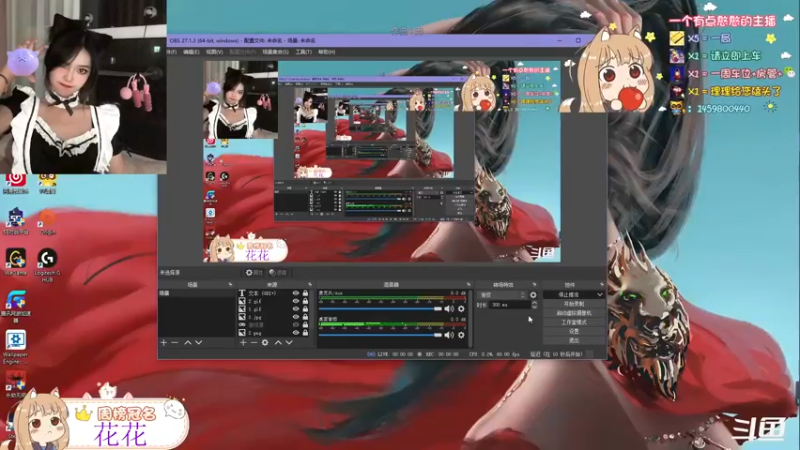This screenshot has width=800, height=450.
Task: Mute the microphone/Aux speaker icon
Action: pyautogui.click(x=449, y=309)
